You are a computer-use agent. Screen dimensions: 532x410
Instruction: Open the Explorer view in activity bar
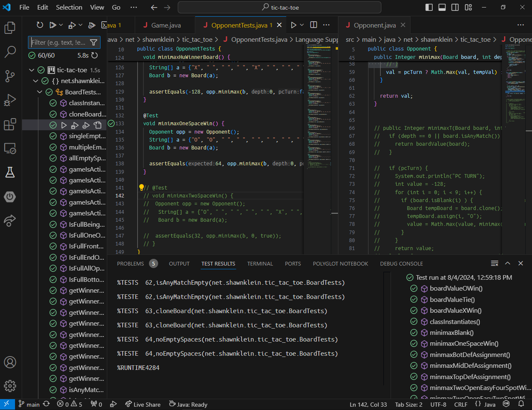tap(10, 28)
